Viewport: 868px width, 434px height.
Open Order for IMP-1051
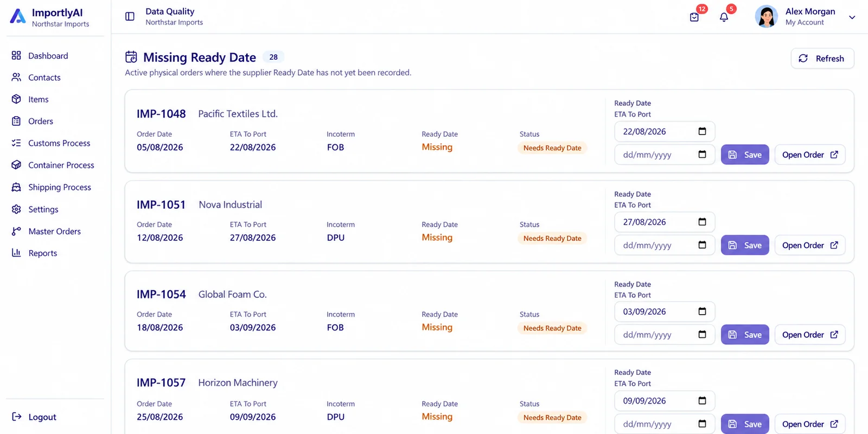click(810, 245)
